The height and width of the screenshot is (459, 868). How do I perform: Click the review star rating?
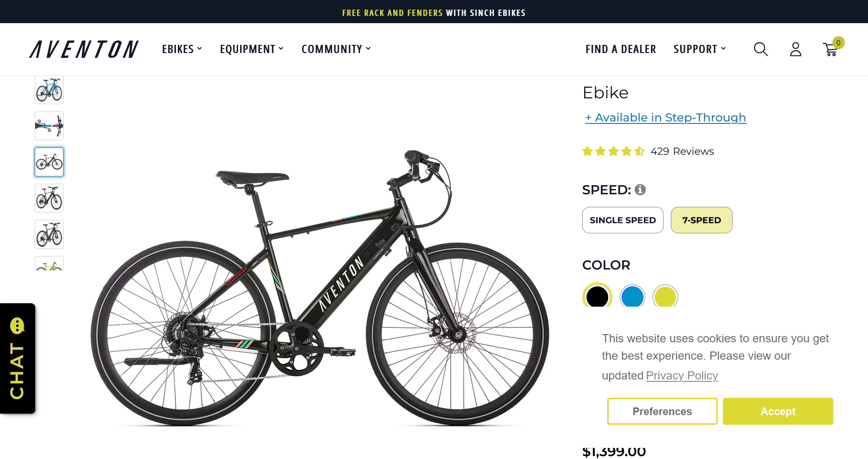click(613, 151)
